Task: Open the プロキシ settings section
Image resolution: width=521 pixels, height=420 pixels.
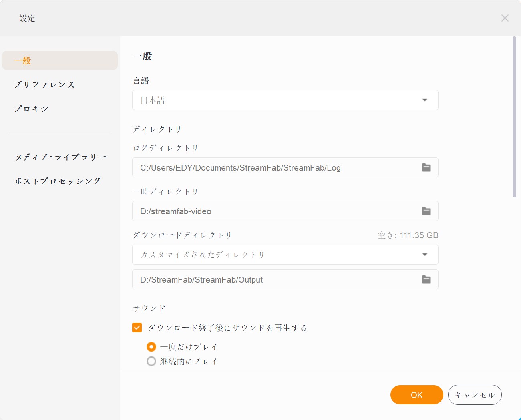Action: [x=31, y=108]
